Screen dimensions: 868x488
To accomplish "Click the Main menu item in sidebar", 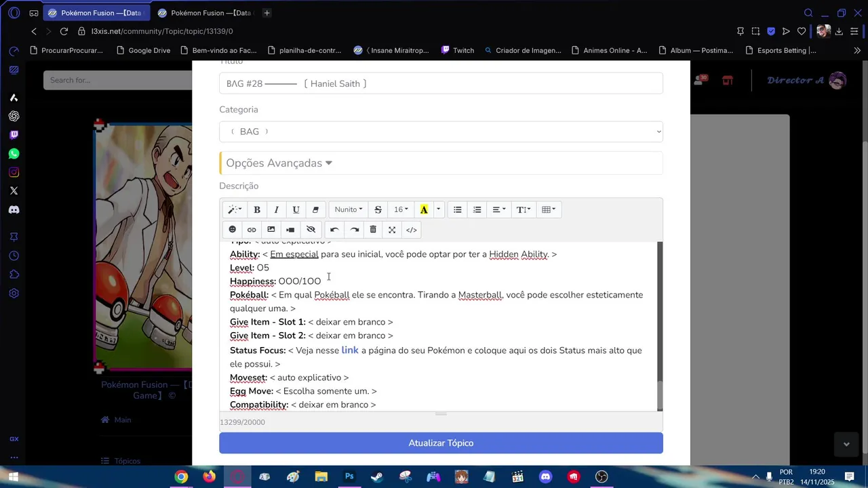I will tap(116, 420).
